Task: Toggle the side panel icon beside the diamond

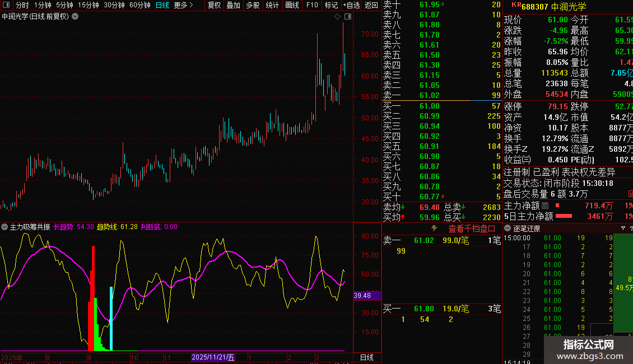Action: [347, 17]
